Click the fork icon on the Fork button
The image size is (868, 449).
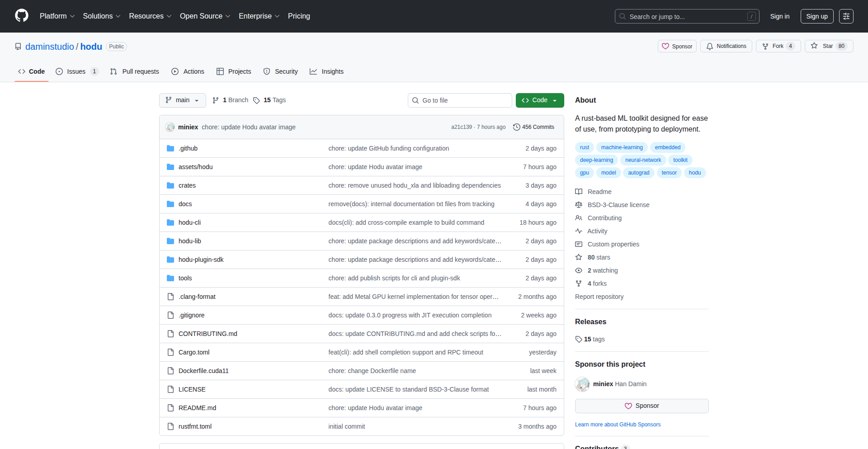click(765, 46)
